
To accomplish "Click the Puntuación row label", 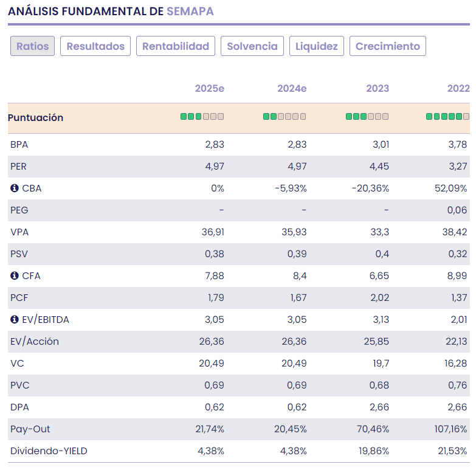I will (x=36, y=118).
